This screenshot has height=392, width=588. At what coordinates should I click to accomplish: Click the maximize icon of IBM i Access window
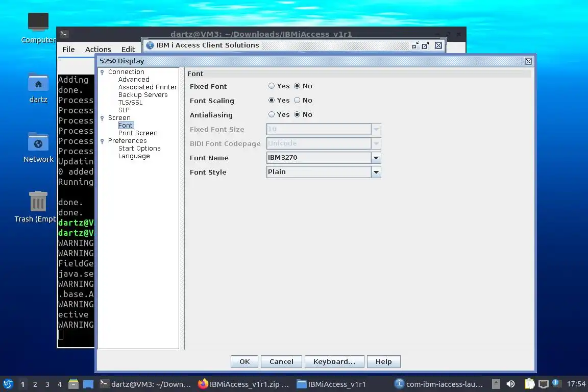425,45
